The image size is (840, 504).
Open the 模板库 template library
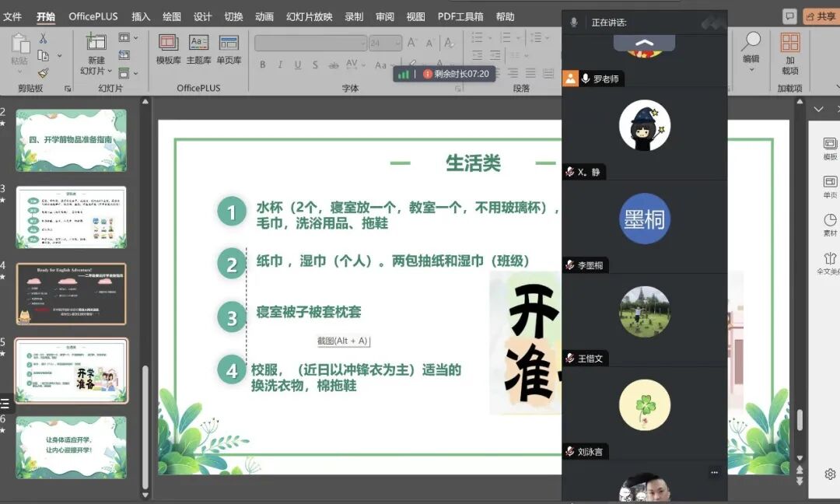tap(169, 49)
